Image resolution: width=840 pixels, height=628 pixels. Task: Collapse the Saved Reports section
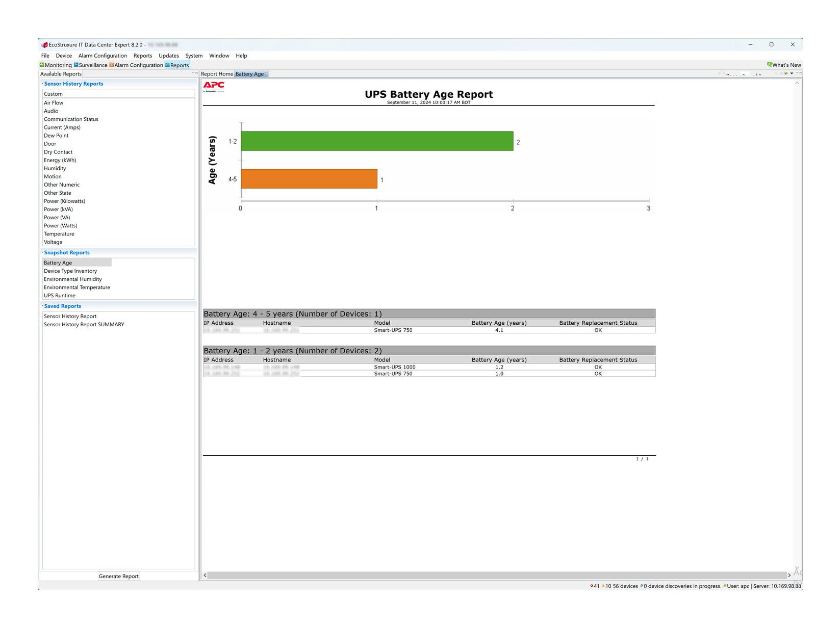pyautogui.click(x=42, y=305)
